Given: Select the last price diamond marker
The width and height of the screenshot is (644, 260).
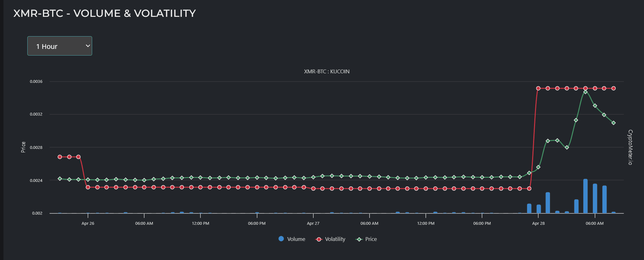Looking at the screenshot, I should (613, 123).
